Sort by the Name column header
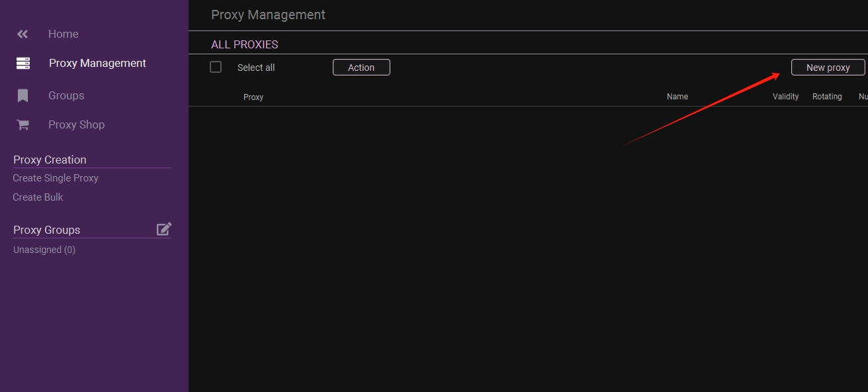This screenshot has height=392, width=868. [677, 97]
